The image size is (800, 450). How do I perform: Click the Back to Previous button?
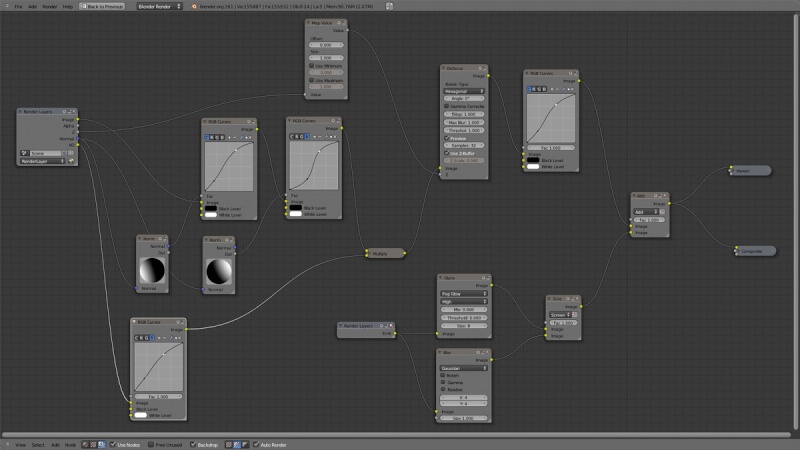102,7
